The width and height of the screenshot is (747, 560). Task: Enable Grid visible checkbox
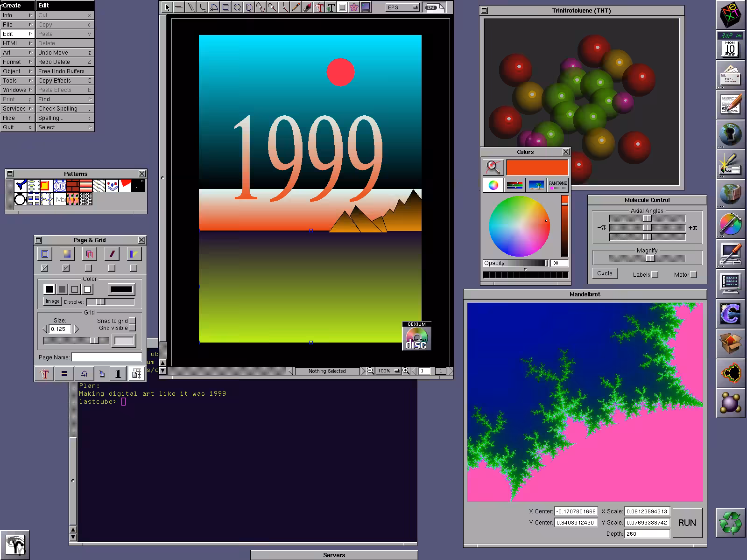(132, 328)
